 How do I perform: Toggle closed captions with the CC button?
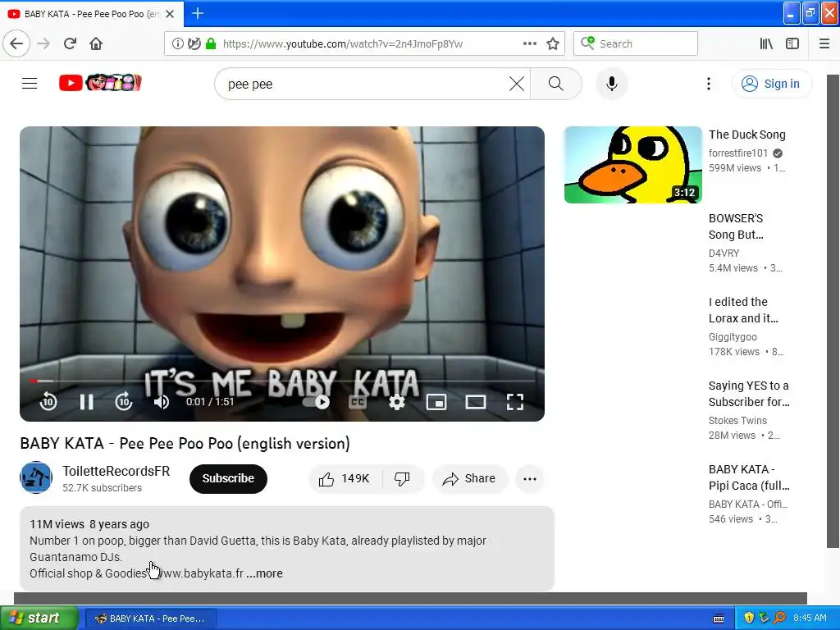click(358, 402)
